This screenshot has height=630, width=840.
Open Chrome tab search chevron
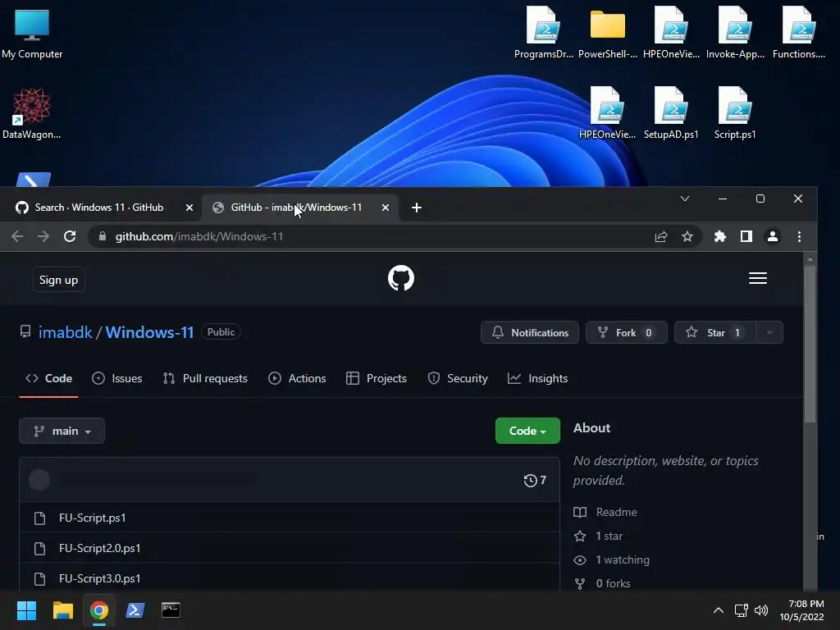pos(685,199)
